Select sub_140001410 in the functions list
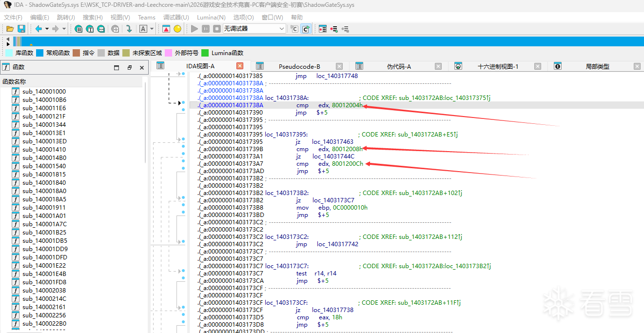The height and width of the screenshot is (333, 644). (44, 150)
